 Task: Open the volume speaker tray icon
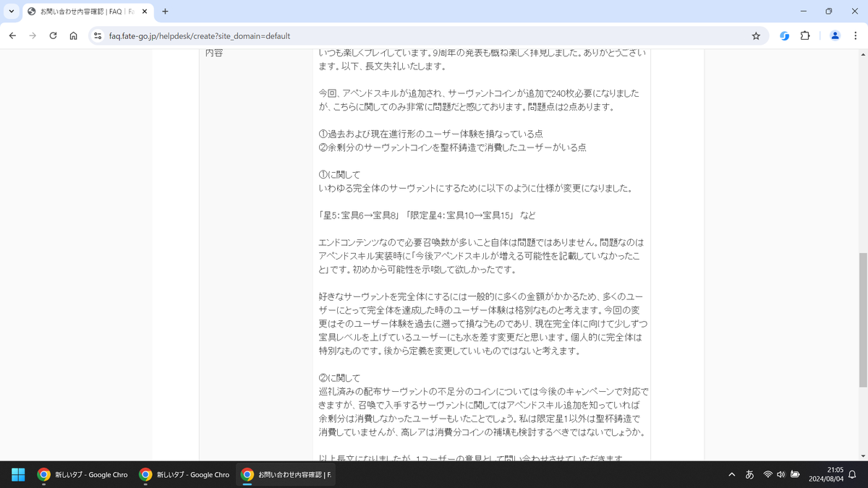[781, 474]
